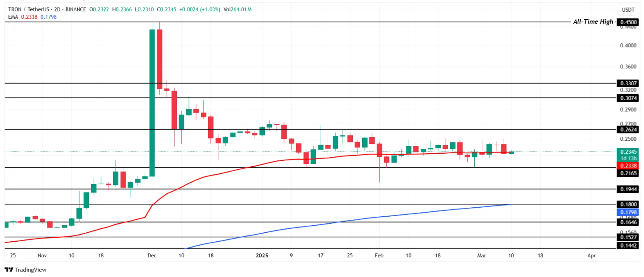Viewport: 644px width, 277px height.
Task: Click the Dec date on time axis
Action: click(x=152, y=256)
